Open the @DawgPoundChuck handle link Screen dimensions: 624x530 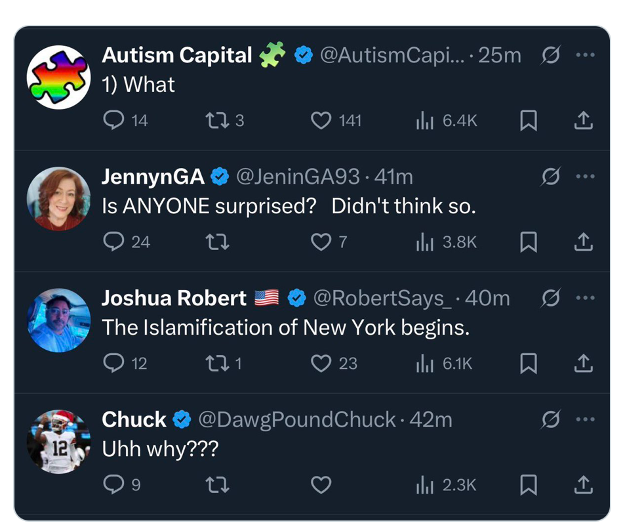click(296, 419)
